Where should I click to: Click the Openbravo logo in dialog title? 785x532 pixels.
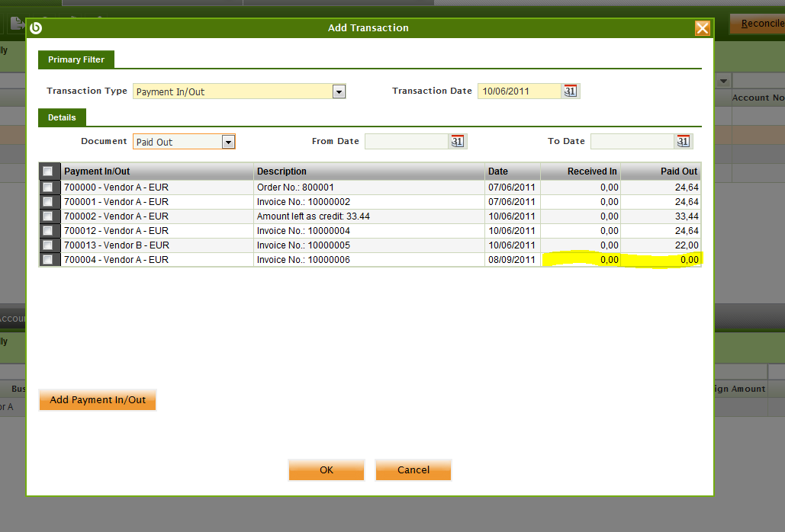pos(36,28)
